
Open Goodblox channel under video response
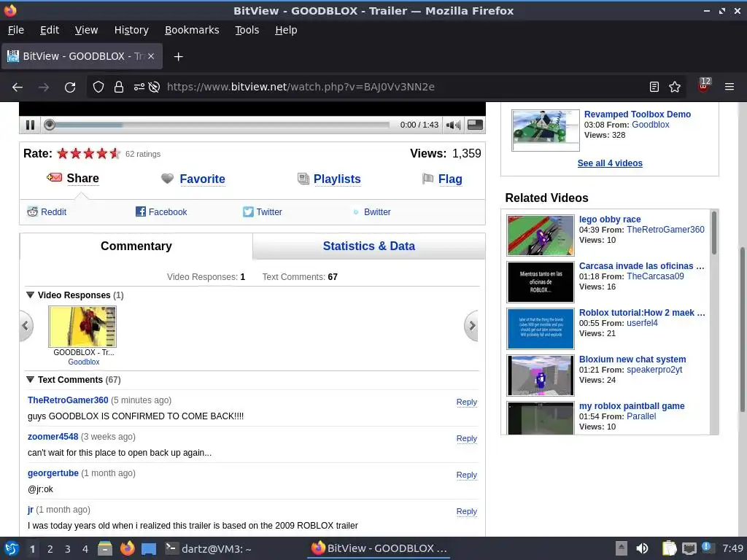(x=84, y=362)
